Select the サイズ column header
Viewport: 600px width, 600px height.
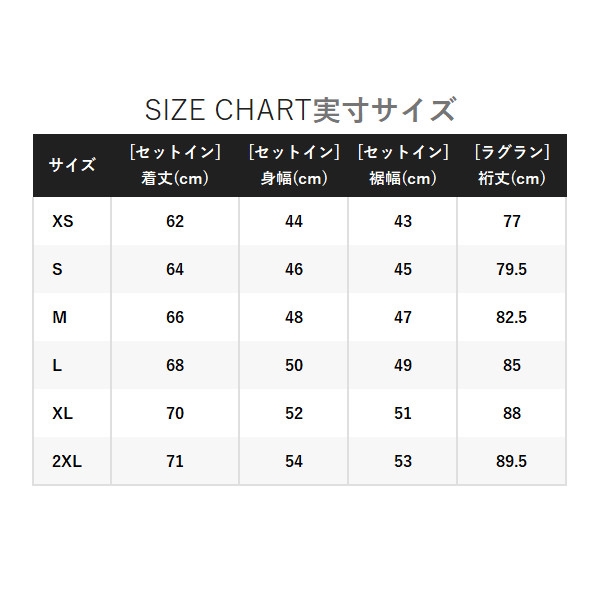(72, 165)
